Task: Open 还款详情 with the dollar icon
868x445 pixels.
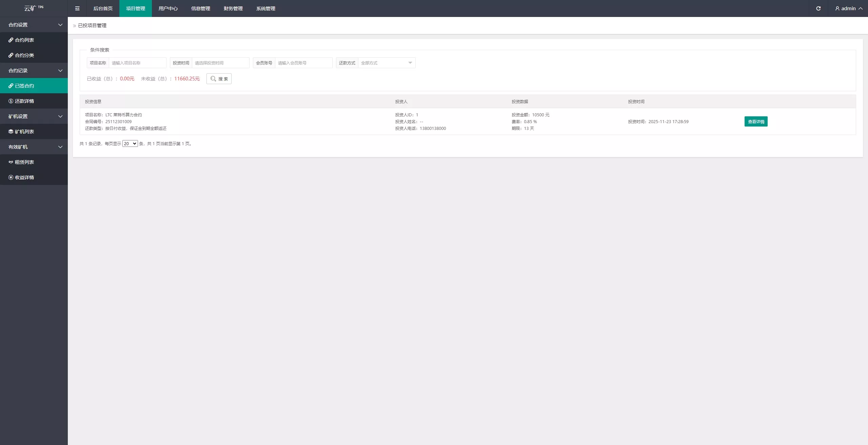Action: click(x=24, y=101)
